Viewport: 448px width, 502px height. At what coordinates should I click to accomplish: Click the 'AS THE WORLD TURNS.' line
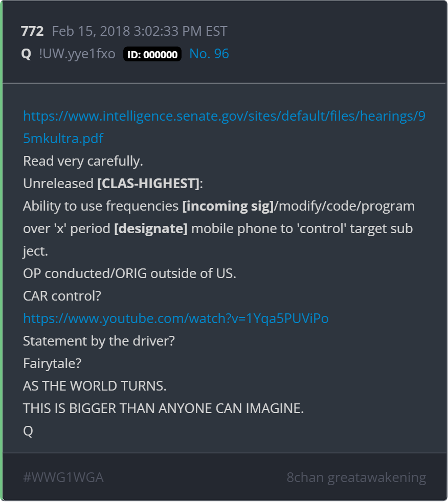[95, 386]
